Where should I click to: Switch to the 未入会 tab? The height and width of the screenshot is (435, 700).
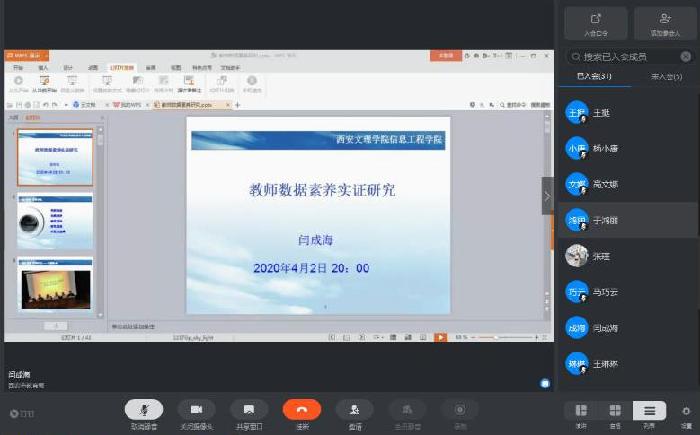pyautogui.click(x=662, y=76)
